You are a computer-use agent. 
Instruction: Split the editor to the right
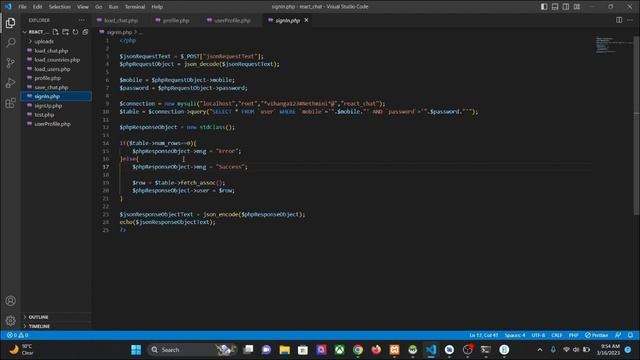(x=619, y=20)
